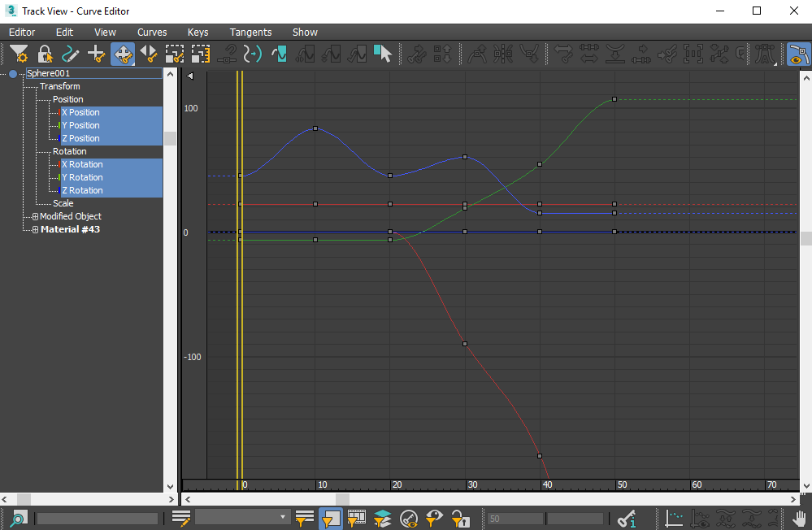The width and height of the screenshot is (812, 530).
Task: Click the key frame number input field
Action: coord(515,518)
